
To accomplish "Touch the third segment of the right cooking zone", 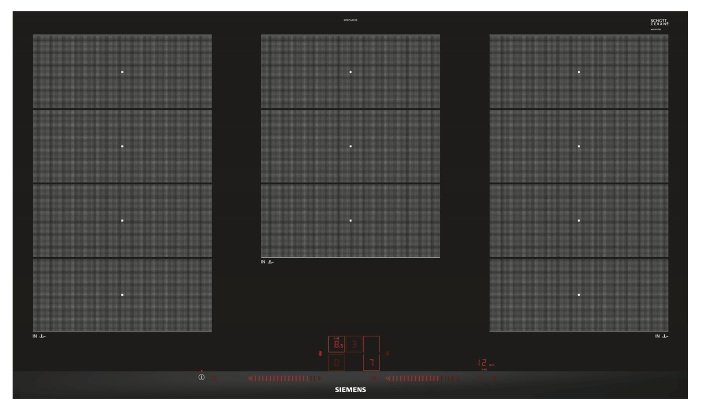I will point(578,220).
